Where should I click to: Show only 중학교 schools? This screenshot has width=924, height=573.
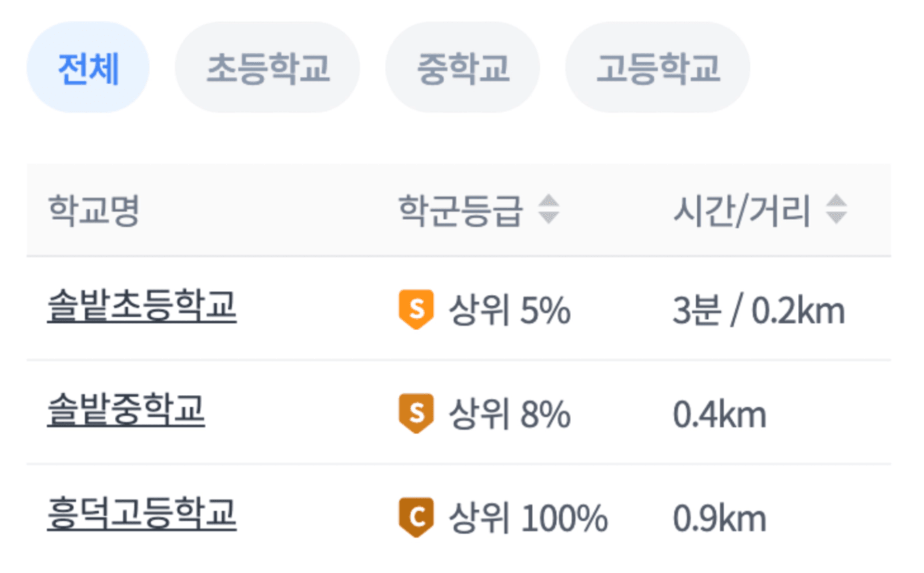[463, 67]
